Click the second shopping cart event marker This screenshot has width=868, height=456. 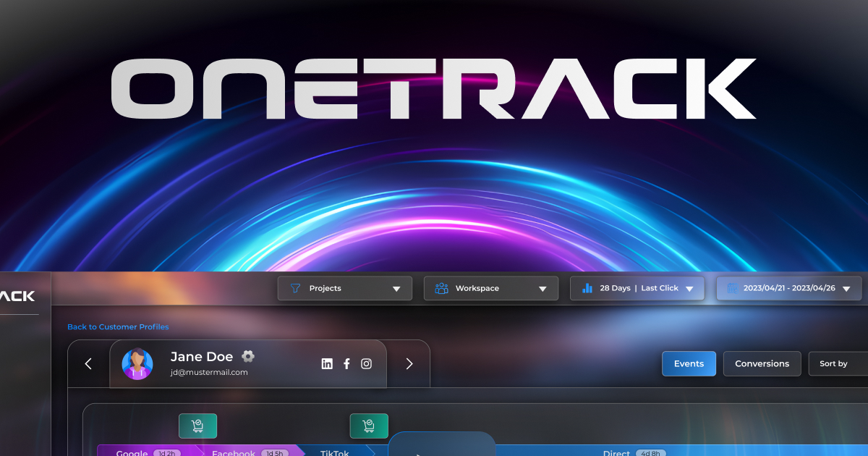click(x=369, y=426)
